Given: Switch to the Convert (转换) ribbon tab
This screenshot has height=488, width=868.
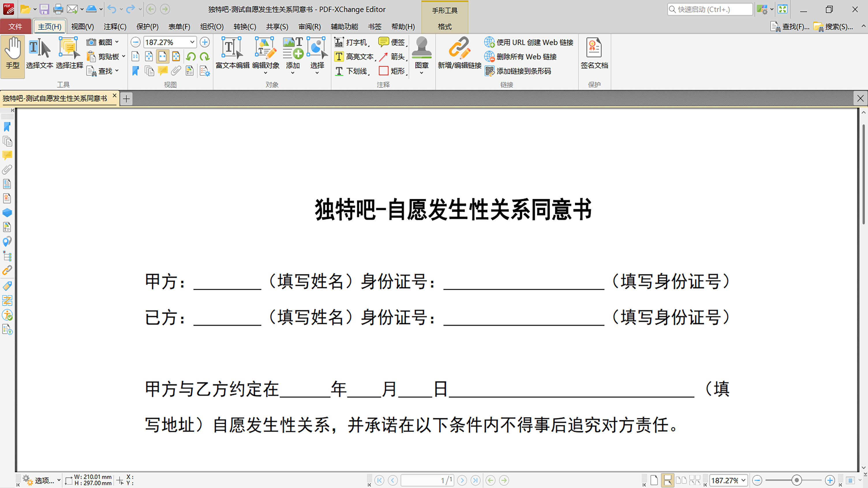Looking at the screenshot, I should tap(245, 26).
